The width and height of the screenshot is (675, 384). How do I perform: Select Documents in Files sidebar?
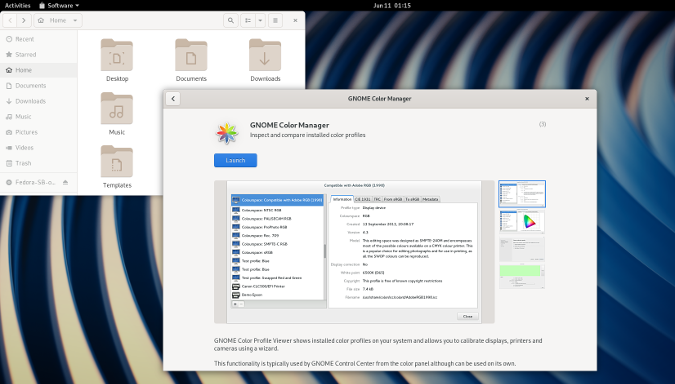pos(38,86)
